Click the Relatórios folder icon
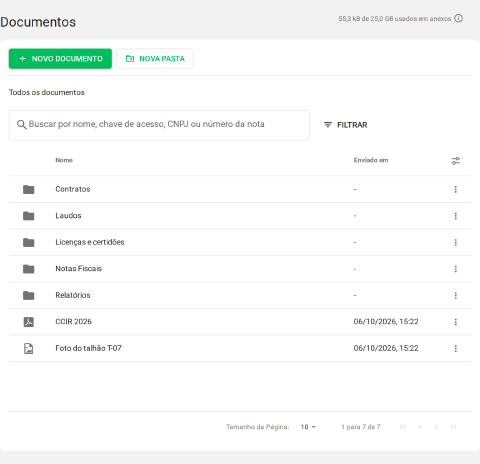 (x=29, y=295)
